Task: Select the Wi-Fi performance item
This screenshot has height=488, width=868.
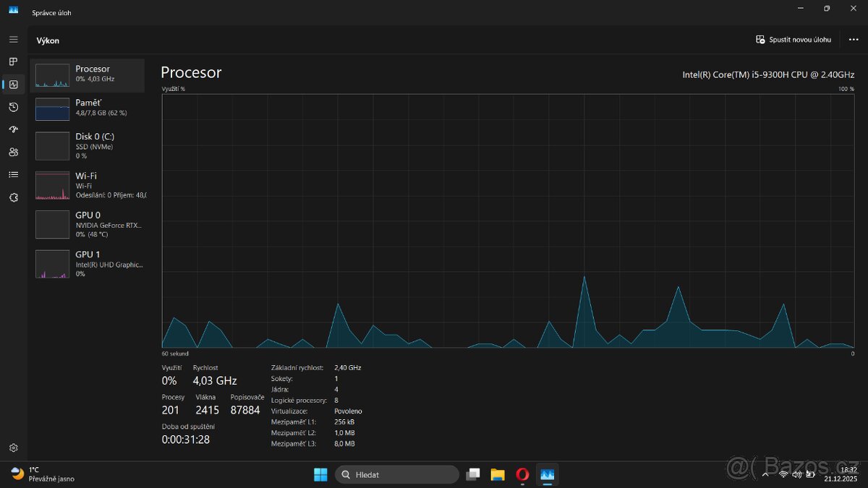Action: coord(87,185)
